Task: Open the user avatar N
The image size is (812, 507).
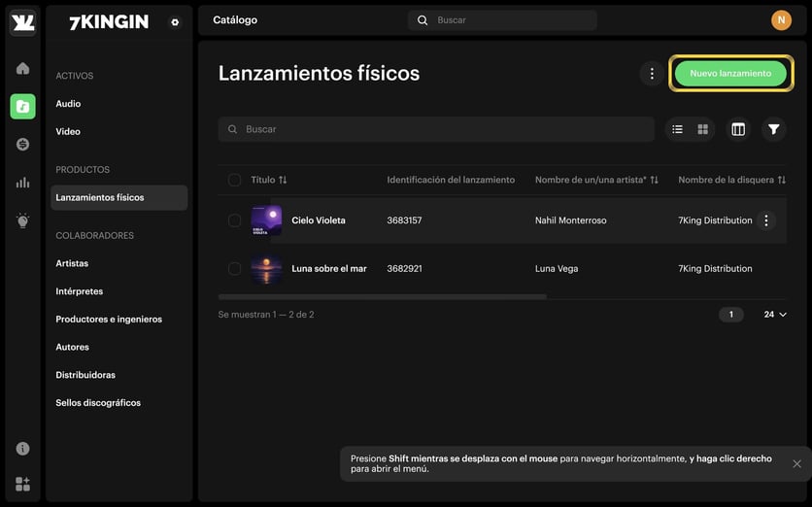Action: tap(781, 20)
